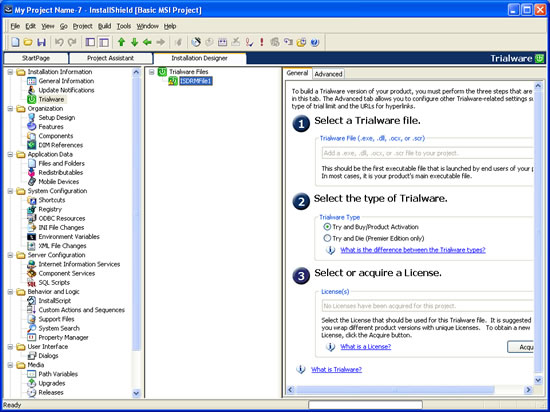Collapse the Organization folder
The image size is (550, 412).
click(x=10, y=108)
